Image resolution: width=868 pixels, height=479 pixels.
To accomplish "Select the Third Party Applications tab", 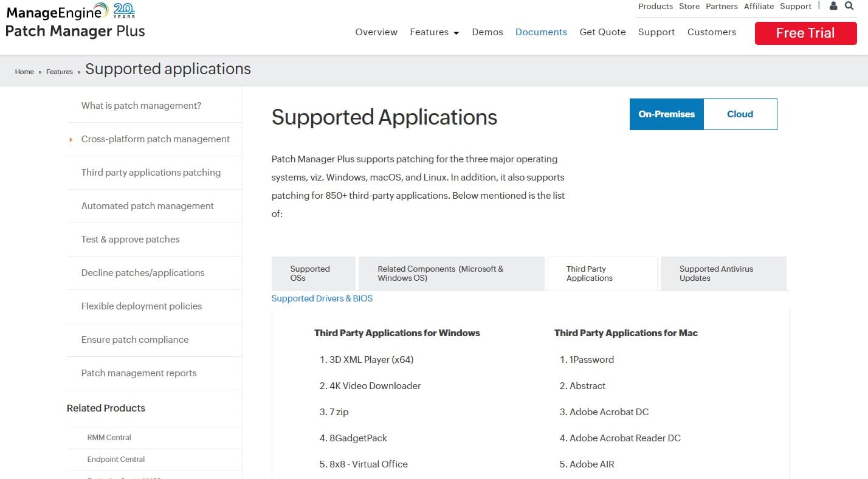I will point(602,274).
